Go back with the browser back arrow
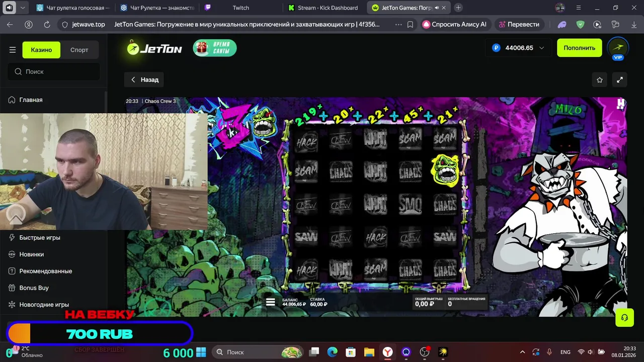644x362 pixels. 10,24
